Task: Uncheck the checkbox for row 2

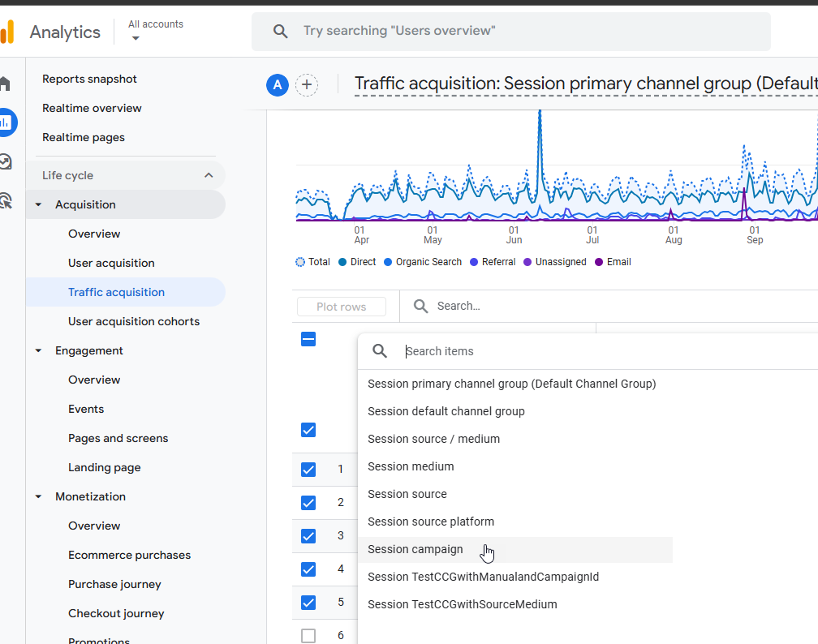Action: point(308,503)
